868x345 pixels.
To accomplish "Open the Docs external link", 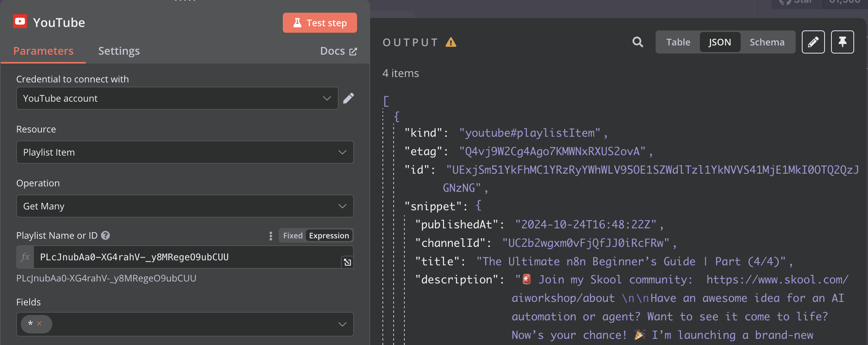I will pyautogui.click(x=339, y=51).
